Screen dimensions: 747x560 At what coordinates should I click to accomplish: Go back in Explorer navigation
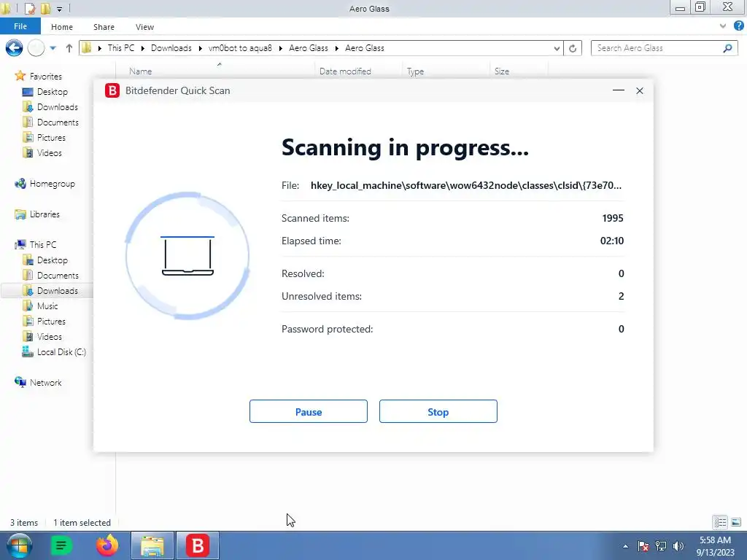[x=15, y=48]
